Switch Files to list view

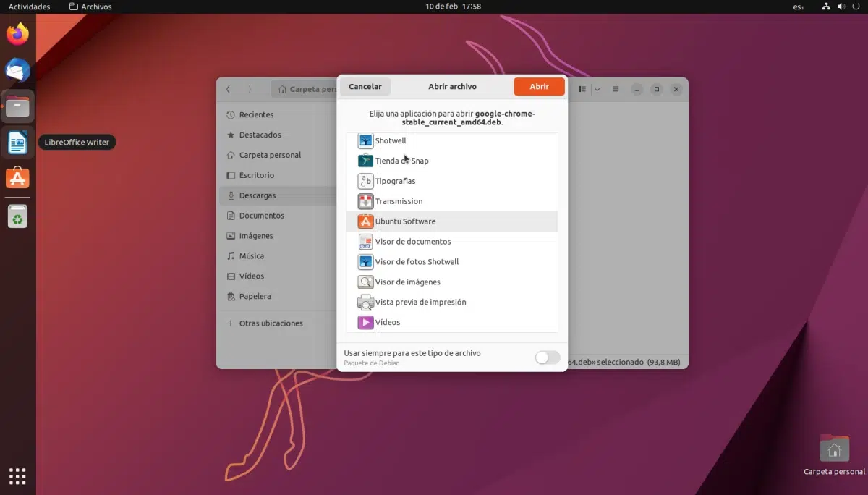[582, 89]
